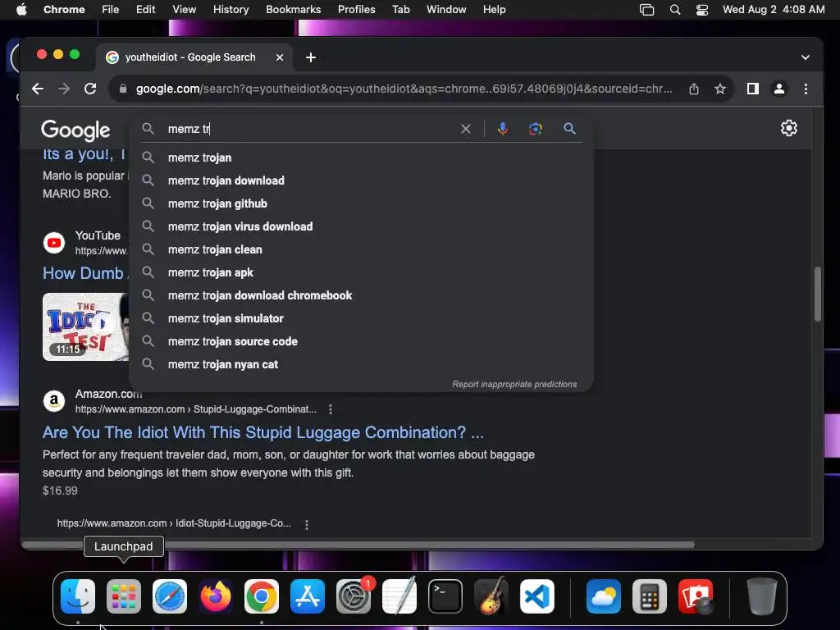The height and width of the screenshot is (630, 840).
Task: Click the Google logo
Action: coord(75,130)
